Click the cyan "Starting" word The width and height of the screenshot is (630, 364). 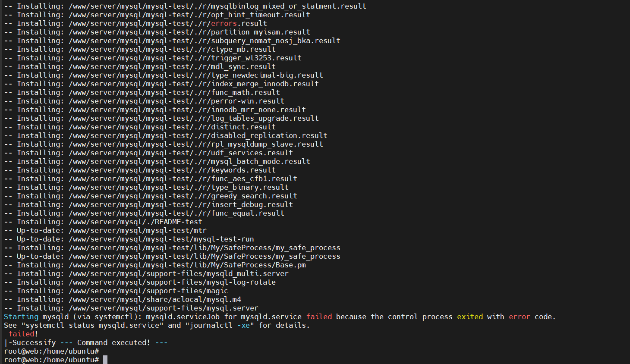point(21,317)
